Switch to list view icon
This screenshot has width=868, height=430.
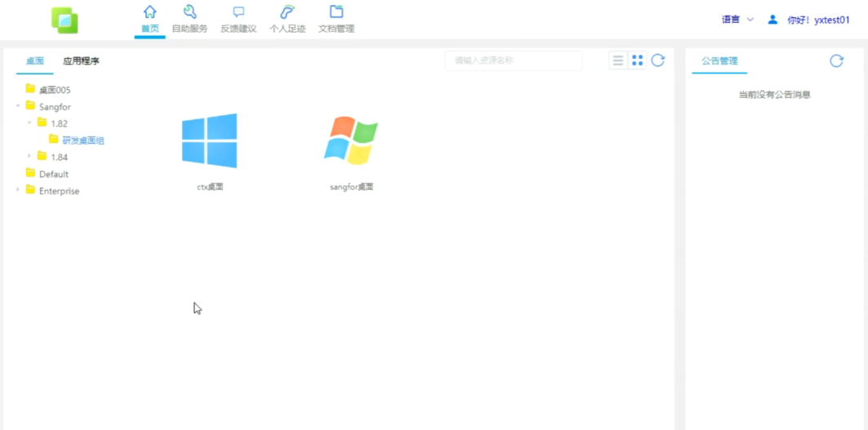[618, 60]
